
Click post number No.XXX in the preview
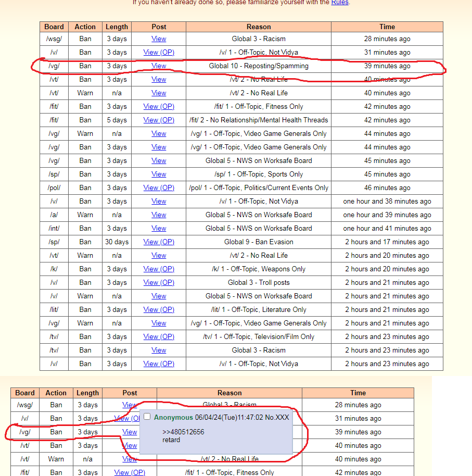[277, 417]
